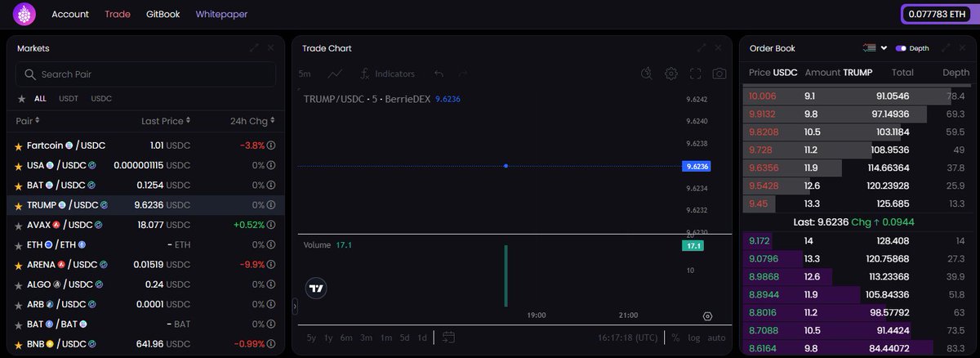This screenshot has height=358, width=980.
Task: Open timezone menu at 16:17:18 (UTC)
Action: (627, 338)
